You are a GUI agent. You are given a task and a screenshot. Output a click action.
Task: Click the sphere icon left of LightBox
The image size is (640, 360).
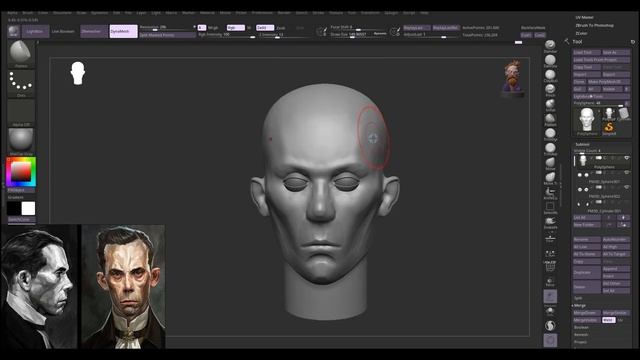tap(13, 31)
